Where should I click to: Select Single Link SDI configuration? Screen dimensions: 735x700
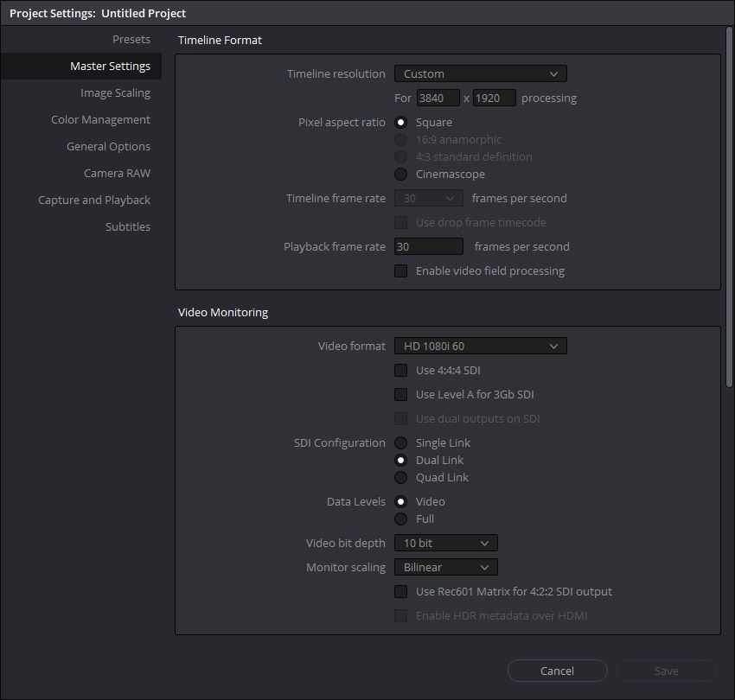click(x=400, y=442)
